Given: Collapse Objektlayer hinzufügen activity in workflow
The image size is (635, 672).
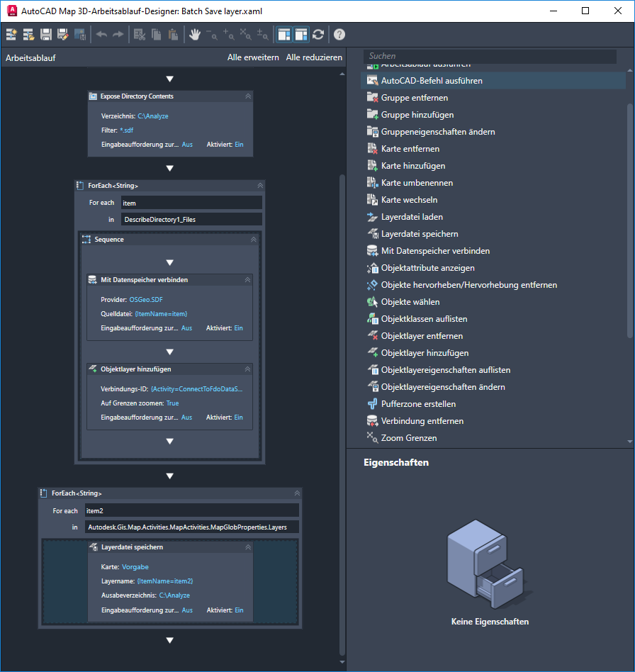Looking at the screenshot, I should (247, 369).
